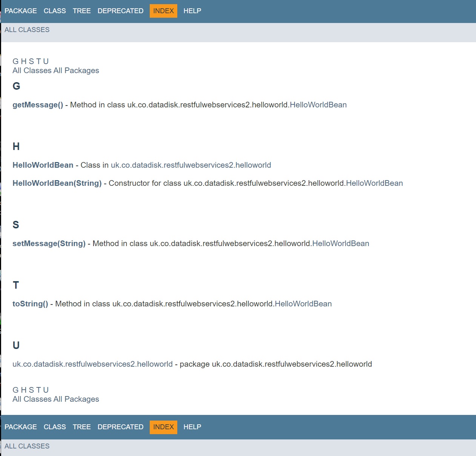Open the HelloWorldBean(String) constructor link
This screenshot has height=456, width=476.
[57, 183]
